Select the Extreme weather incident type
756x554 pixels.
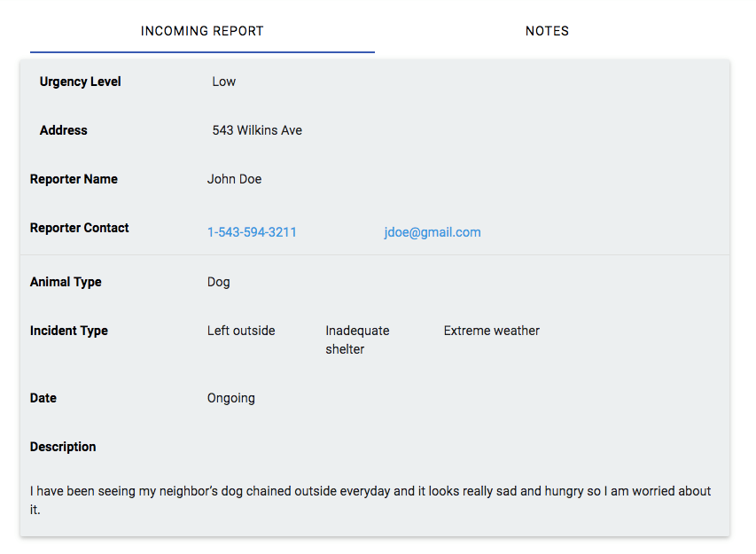pyautogui.click(x=491, y=331)
